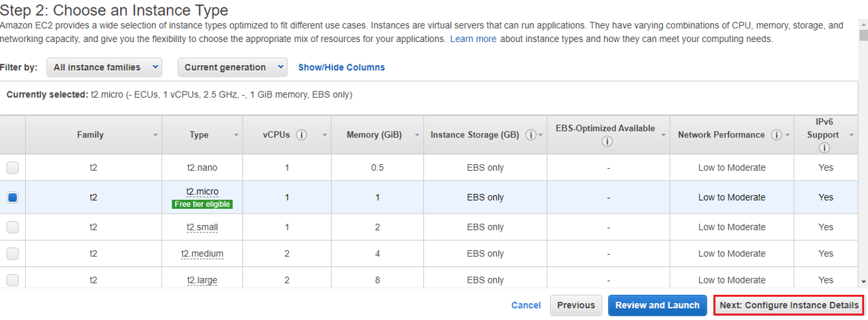Expand the Type column filter arrow

pos(237,136)
